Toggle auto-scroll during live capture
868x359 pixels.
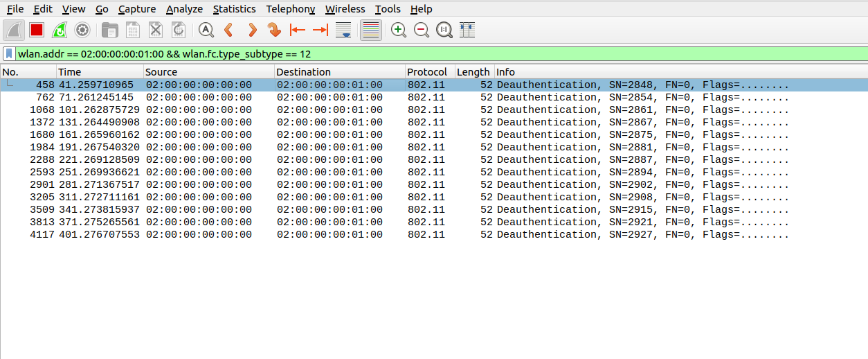[343, 30]
